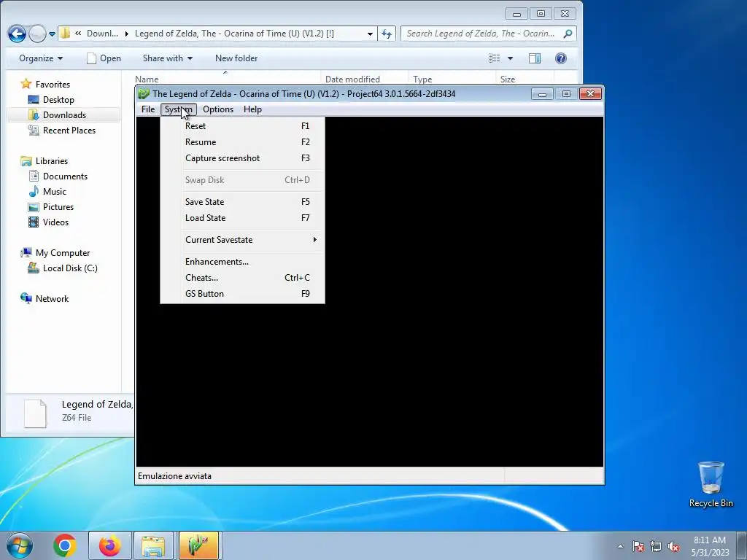
Task: Open the view options dropdown arrow
Action: 510,58
